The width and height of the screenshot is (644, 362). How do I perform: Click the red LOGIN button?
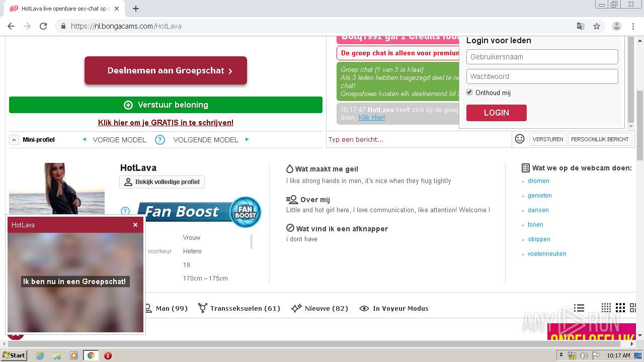(x=496, y=113)
